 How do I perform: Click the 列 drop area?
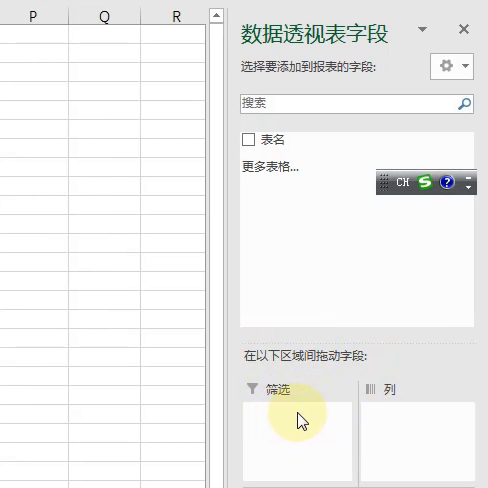coord(418,441)
